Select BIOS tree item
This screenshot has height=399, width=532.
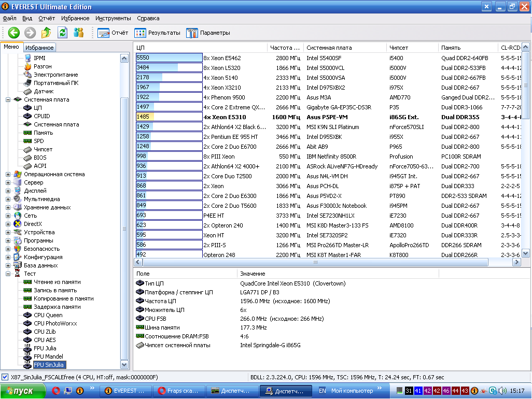point(40,158)
